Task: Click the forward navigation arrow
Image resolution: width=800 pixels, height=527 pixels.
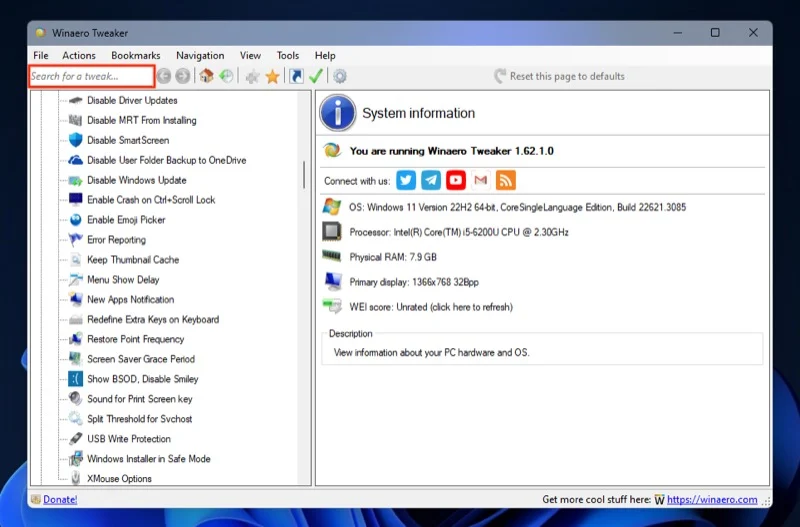Action: pyautogui.click(x=183, y=77)
